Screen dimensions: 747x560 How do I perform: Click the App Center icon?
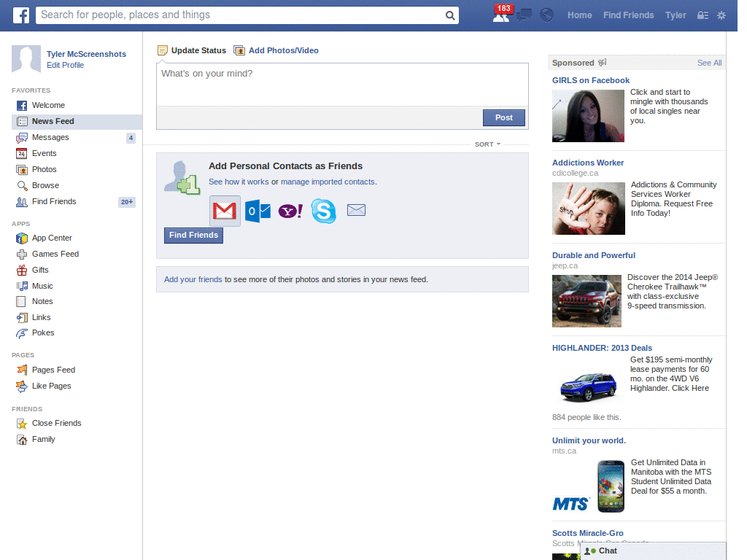[x=22, y=238]
